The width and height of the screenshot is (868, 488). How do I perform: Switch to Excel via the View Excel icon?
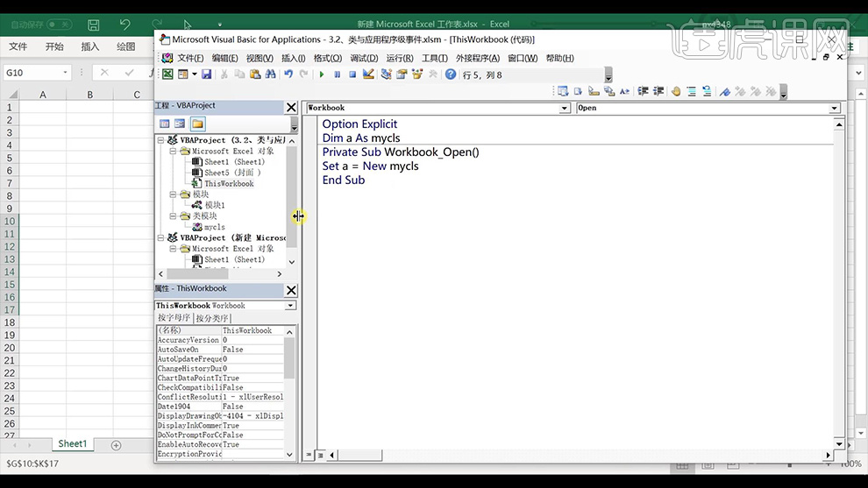click(x=167, y=74)
